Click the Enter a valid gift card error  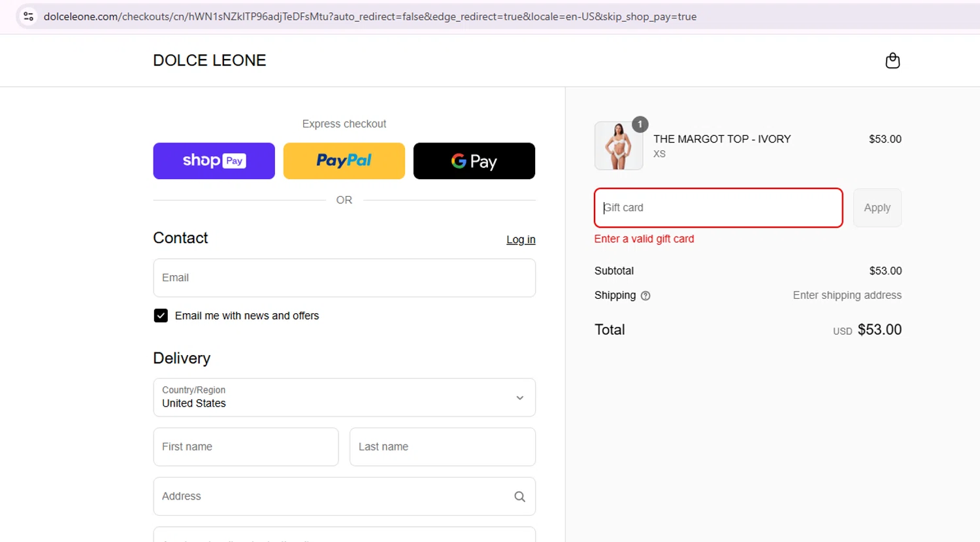pos(644,239)
